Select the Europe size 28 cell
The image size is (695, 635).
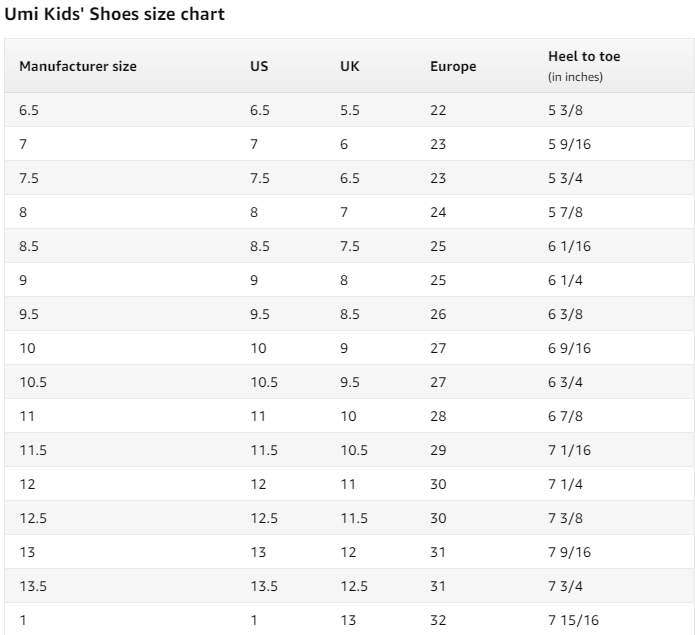coord(438,416)
